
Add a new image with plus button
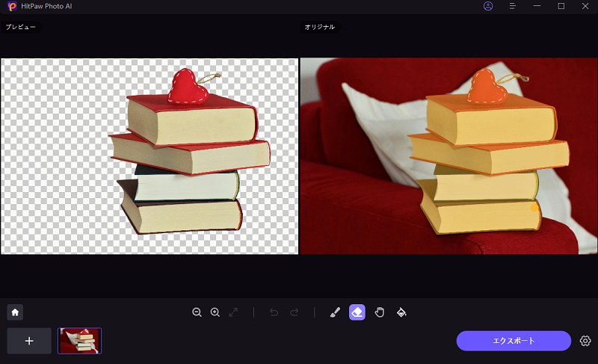click(x=29, y=341)
